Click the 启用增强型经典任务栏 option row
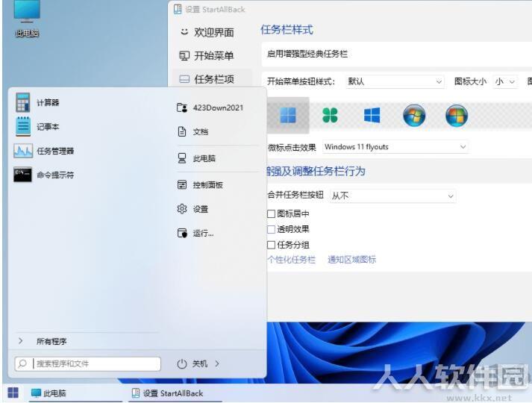Viewport: 532px width, 403px height. [397, 54]
